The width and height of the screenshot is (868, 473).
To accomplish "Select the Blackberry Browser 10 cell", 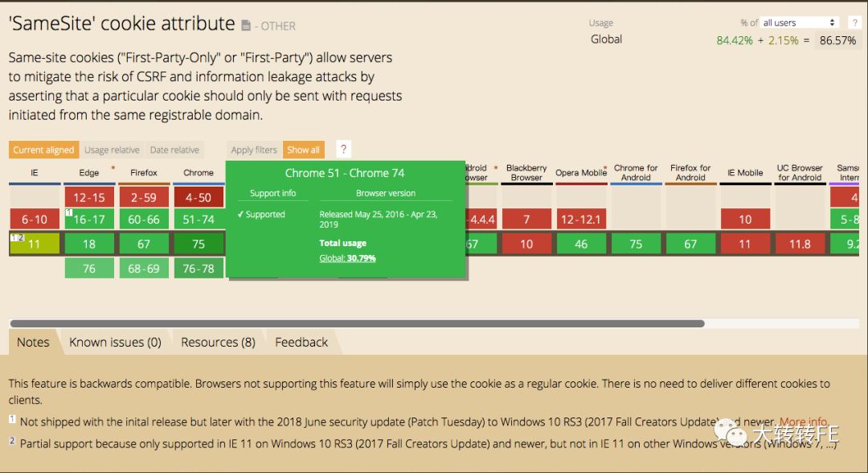I will (x=526, y=244).
